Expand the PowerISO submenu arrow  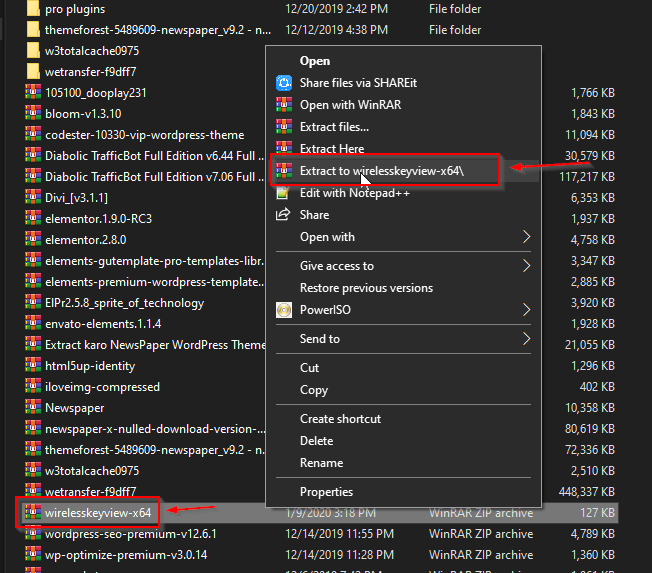(526, 310)
